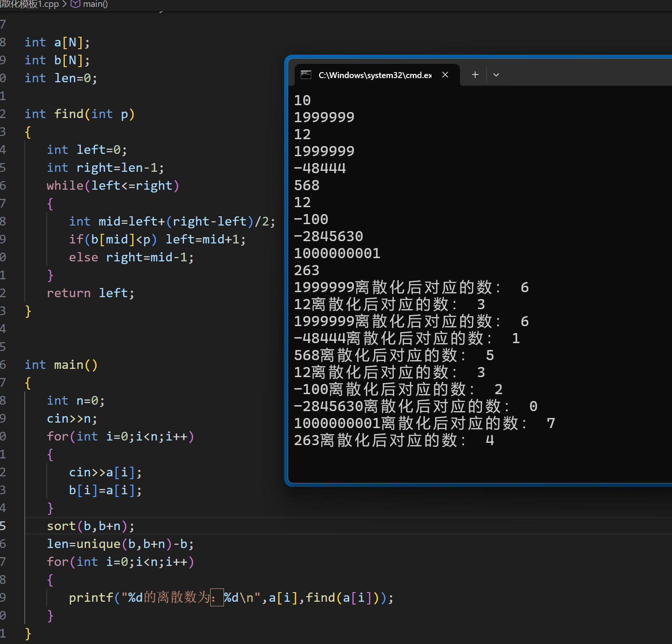Viewport: 672px width, 644px height.
Task: Click the main() breadcrumb symbol icon
Action: [x=76, y=4]
